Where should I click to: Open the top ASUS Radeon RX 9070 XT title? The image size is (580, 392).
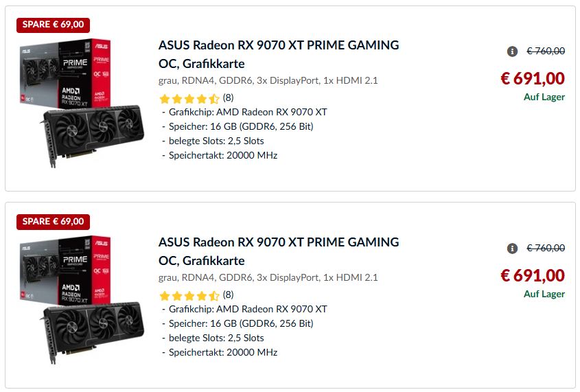pos(278,46)
